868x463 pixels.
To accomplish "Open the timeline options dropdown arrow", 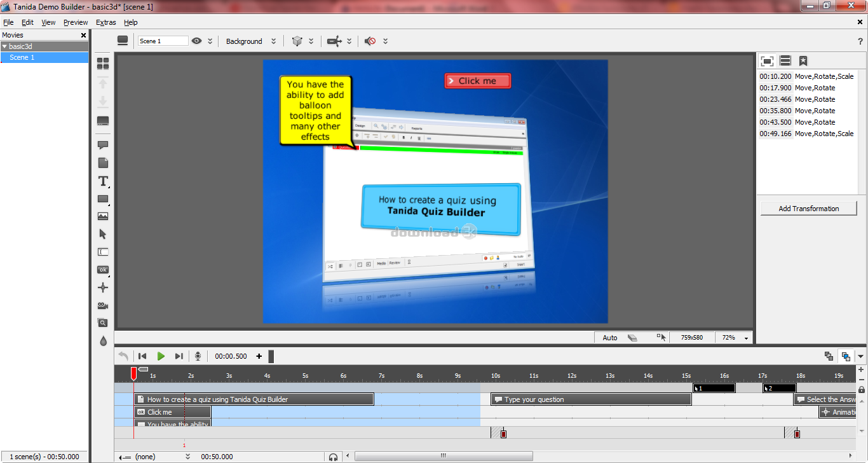I will point(860,357).
